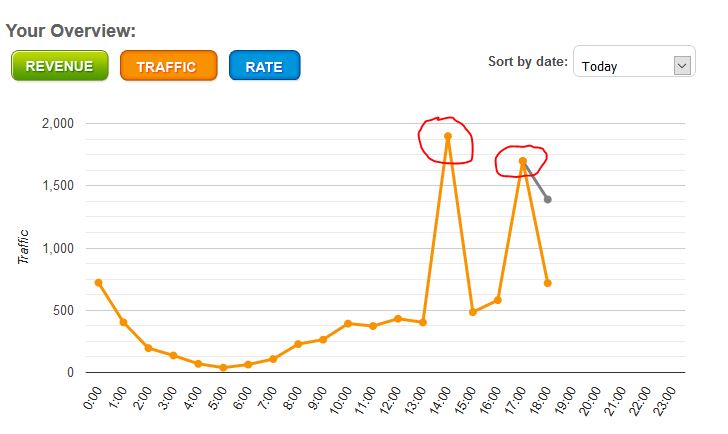Select the orange Traffic tab
The width and height of the screenshot is (728, 434).
(x=168, y=67)
